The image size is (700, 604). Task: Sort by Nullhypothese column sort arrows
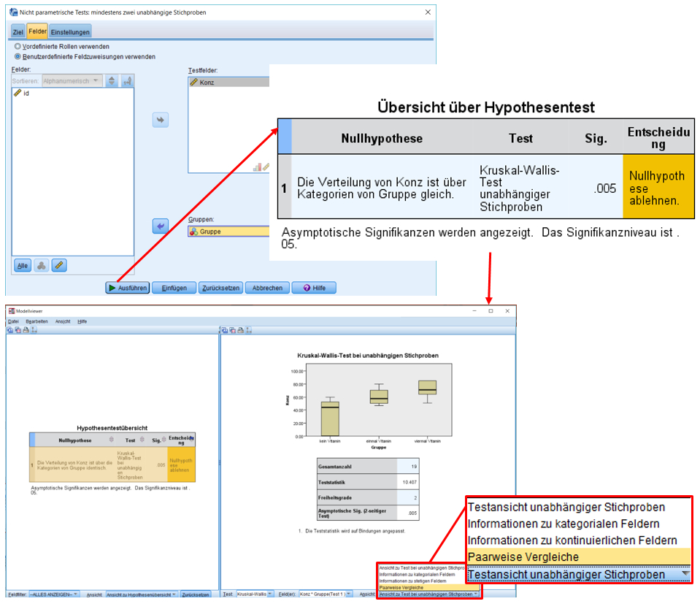pyautogui.click(x=111, y=440)
